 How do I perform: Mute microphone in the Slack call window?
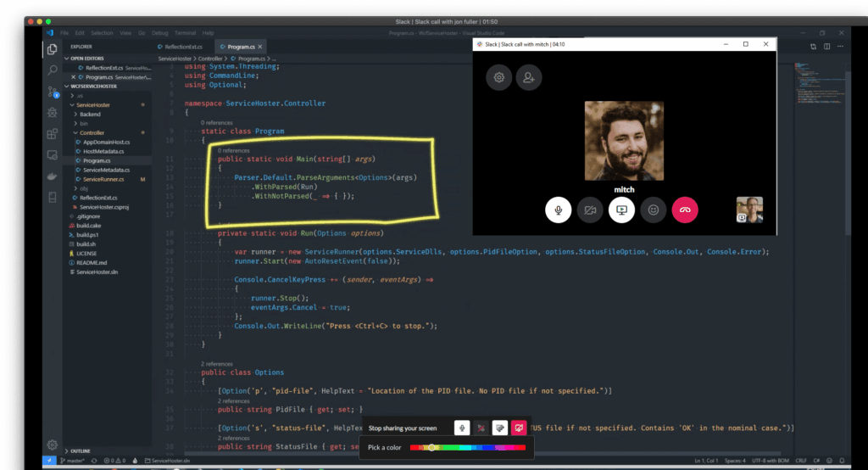coord(558,210)
